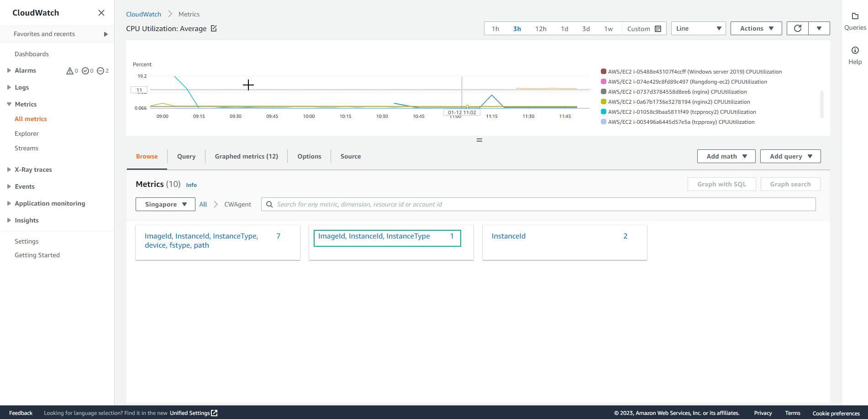Open the metrics Explorer
Viewport: 868px width, 419px height.
pos(26,133)
